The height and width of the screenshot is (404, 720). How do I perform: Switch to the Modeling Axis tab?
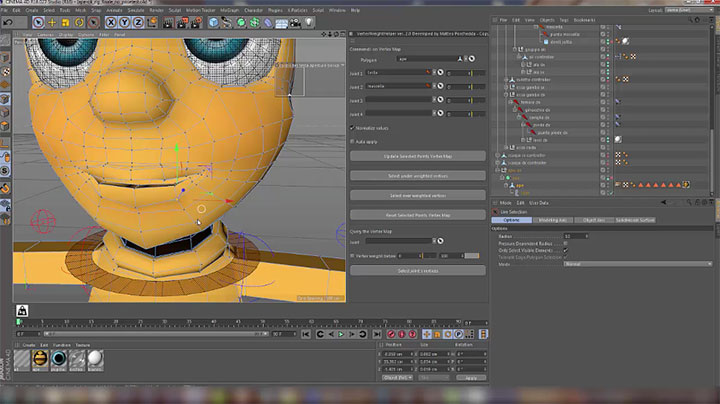[x=552, y=220]
